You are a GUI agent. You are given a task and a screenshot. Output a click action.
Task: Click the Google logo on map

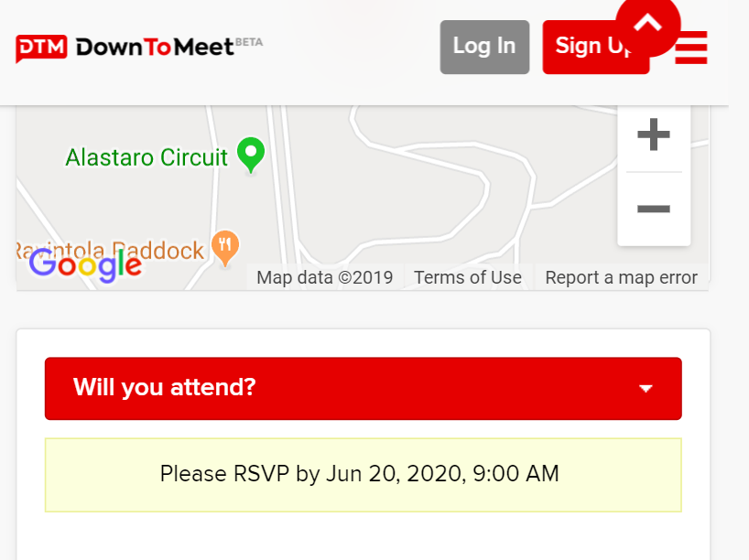point(86,265)
